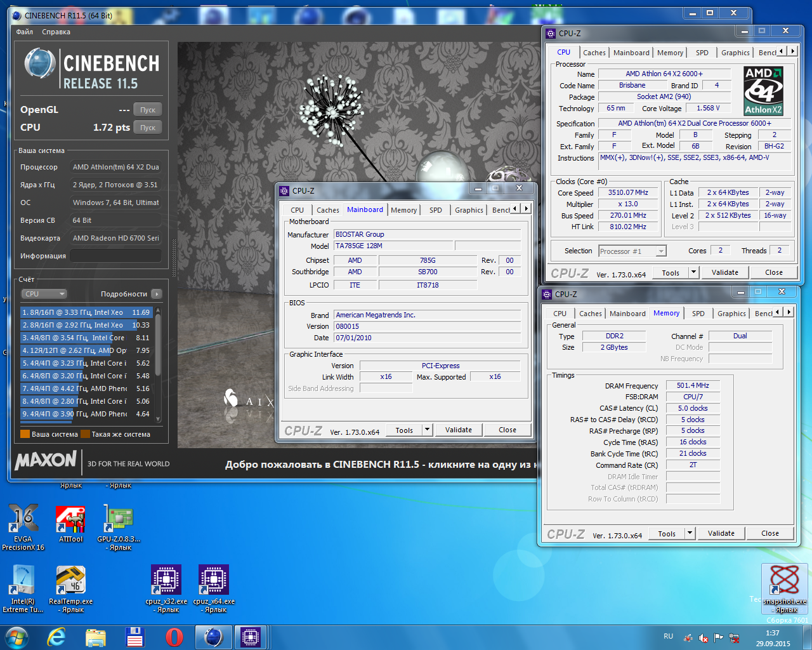Open the network tray icon

(735, 638)
